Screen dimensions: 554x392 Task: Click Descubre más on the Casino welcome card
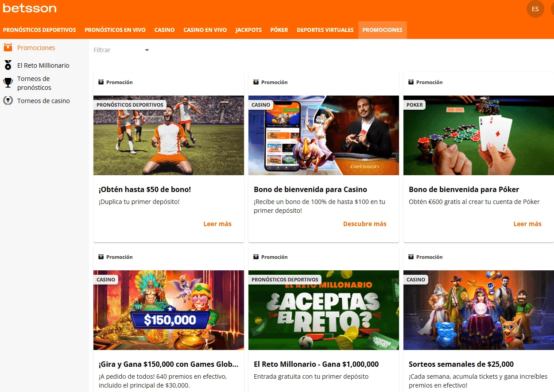[x=365, y=224]
